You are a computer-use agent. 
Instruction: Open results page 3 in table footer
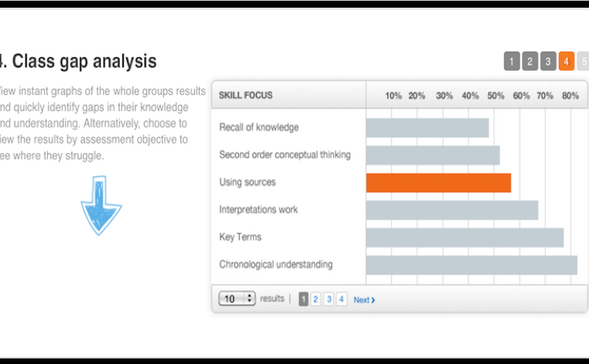point(329,299)
